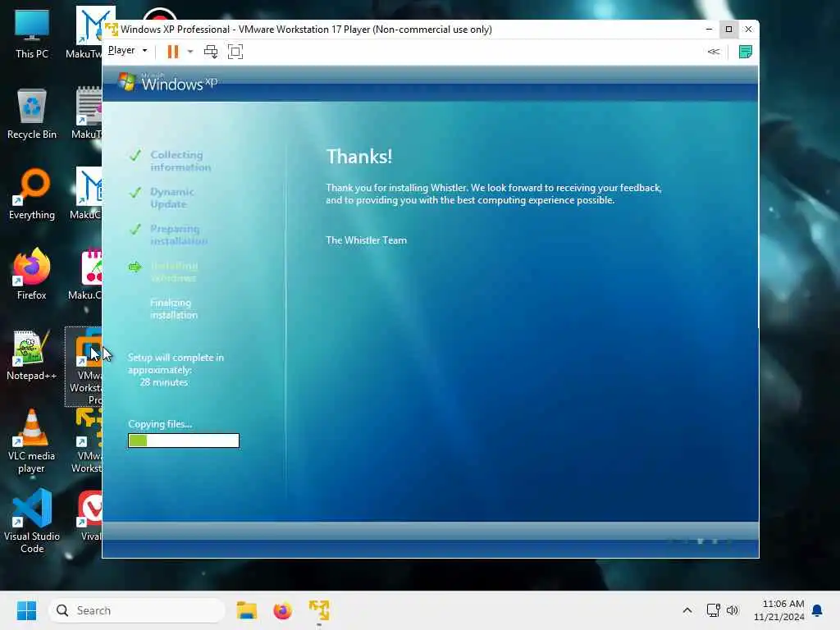This screenshot has width=840, height=630.
Task: Click the '28 minutes' remaining time text
Action: pyautogui.click(x=164, y=382)
